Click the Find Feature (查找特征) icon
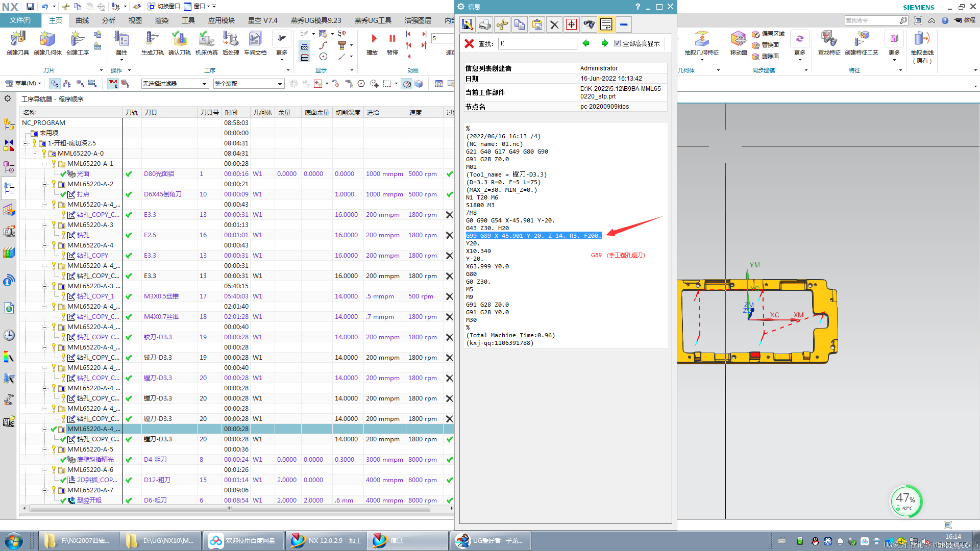Image resolution: width=980 pixels, height=551 pixels. pyautogui.click(x=829, y=43)
